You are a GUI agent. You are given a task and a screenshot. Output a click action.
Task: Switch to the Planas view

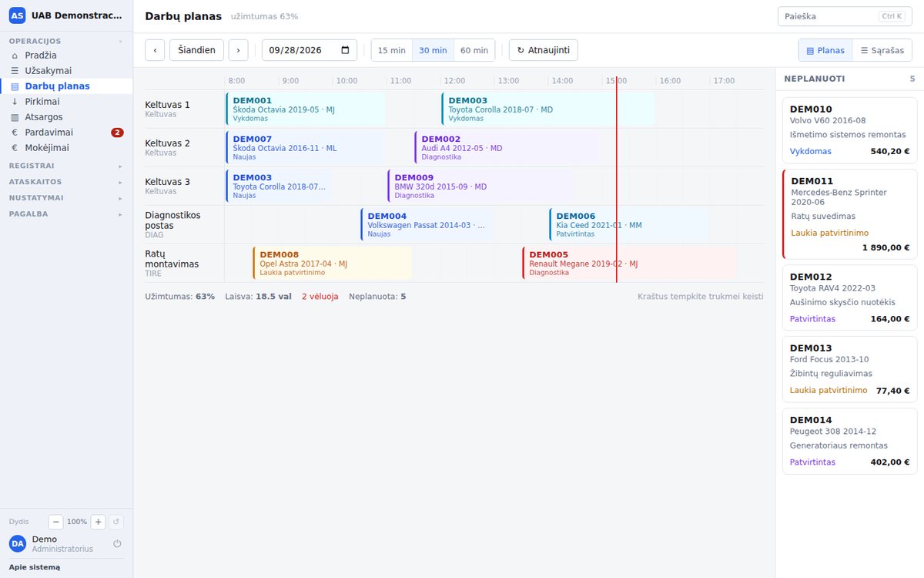825,50
